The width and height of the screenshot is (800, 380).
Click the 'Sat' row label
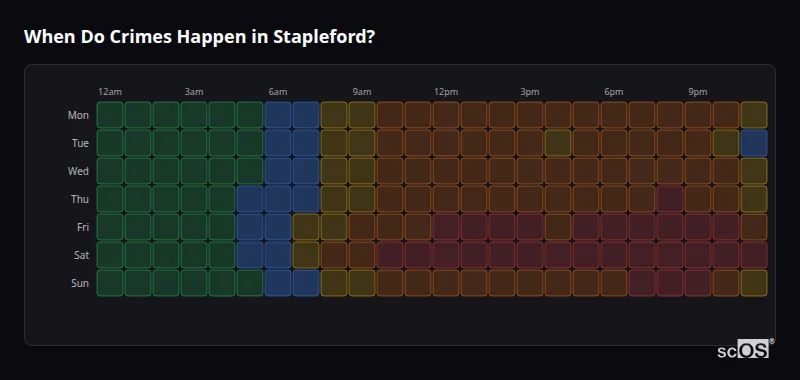(x=81, y=256)
